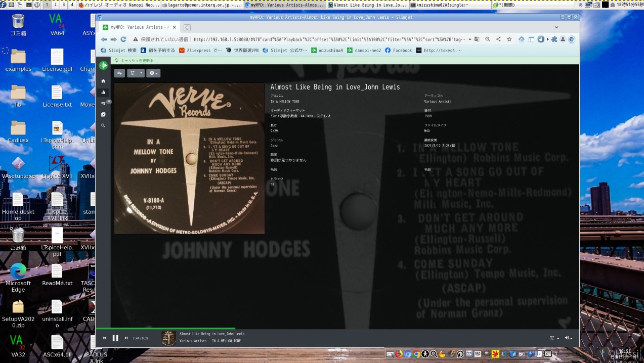The height and width of the screenshot is (363, 644).
Task: Bookmark this page with the star icon
Action: click(509, 39)
